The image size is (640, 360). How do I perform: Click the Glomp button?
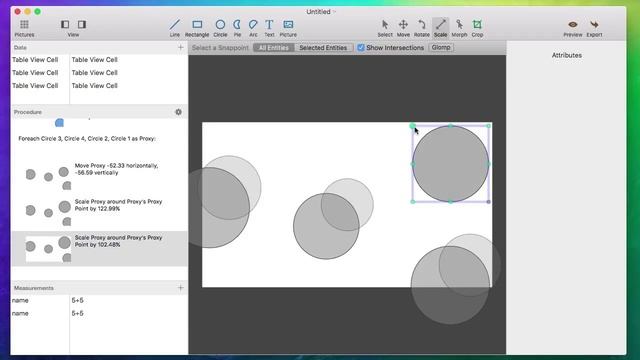coord(441,47)
